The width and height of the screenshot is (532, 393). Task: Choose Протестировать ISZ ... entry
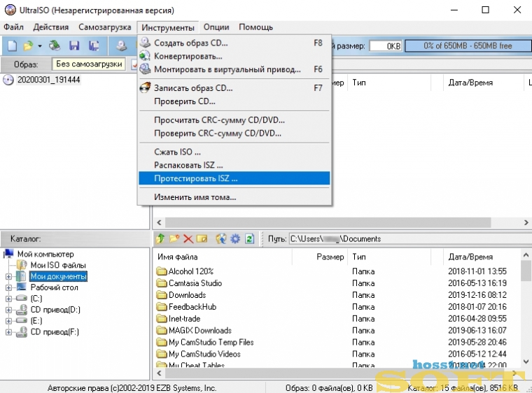234,178
